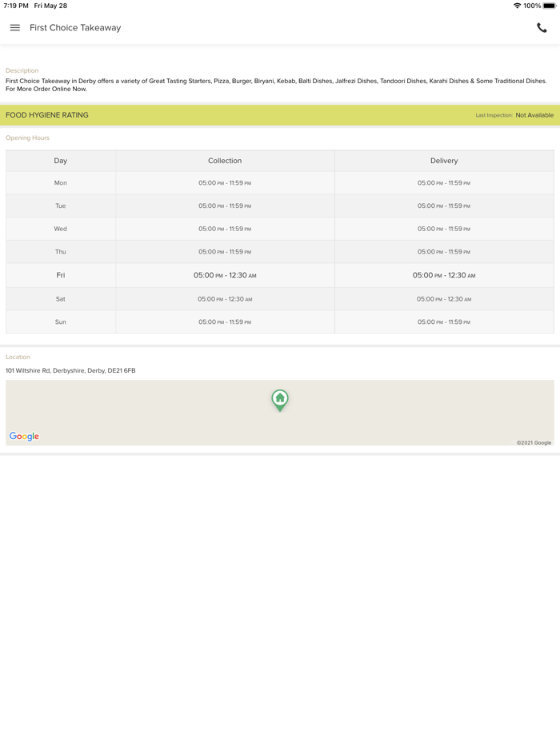Select the status bar time 7:19 PM
The height and width of the screenshot is (747, 560).
(x=16, y=6)
